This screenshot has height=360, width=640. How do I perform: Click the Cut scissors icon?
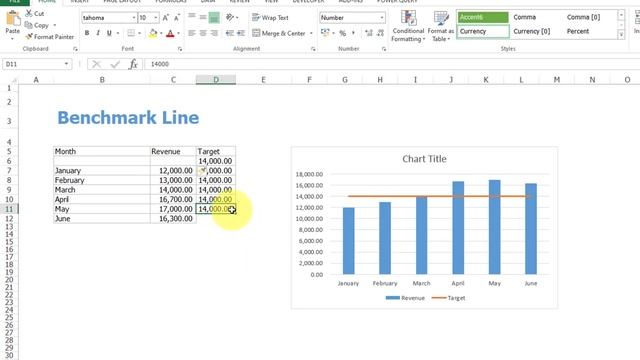coord(29,13)
